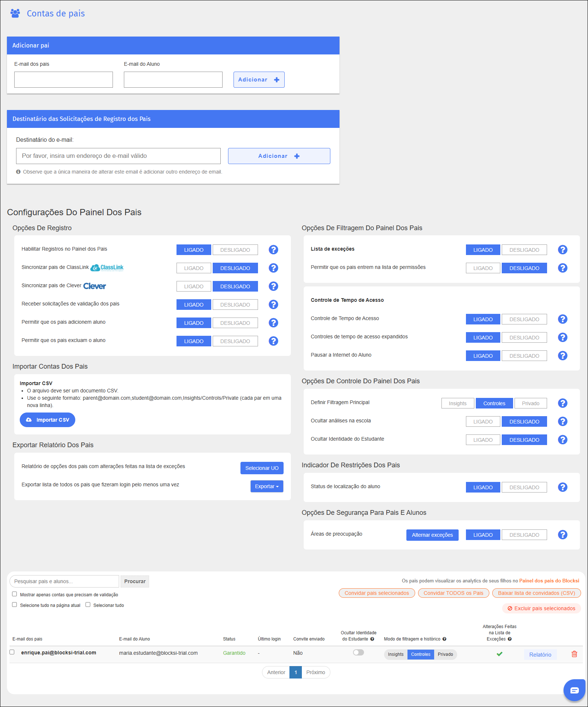Screen dimensions: 588x707
Task: Open help icon for Ocultar análises na escola
Action: (563, 421)
